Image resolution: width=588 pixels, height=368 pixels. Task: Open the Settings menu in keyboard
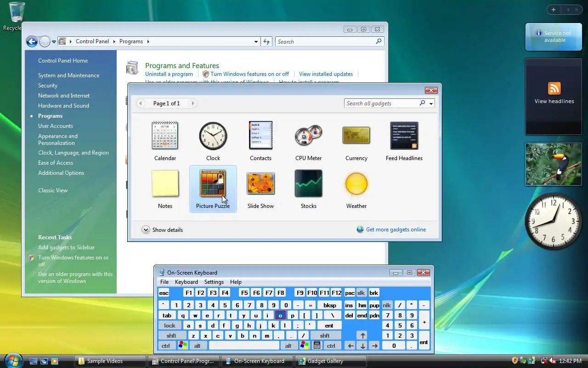point(214,282)
